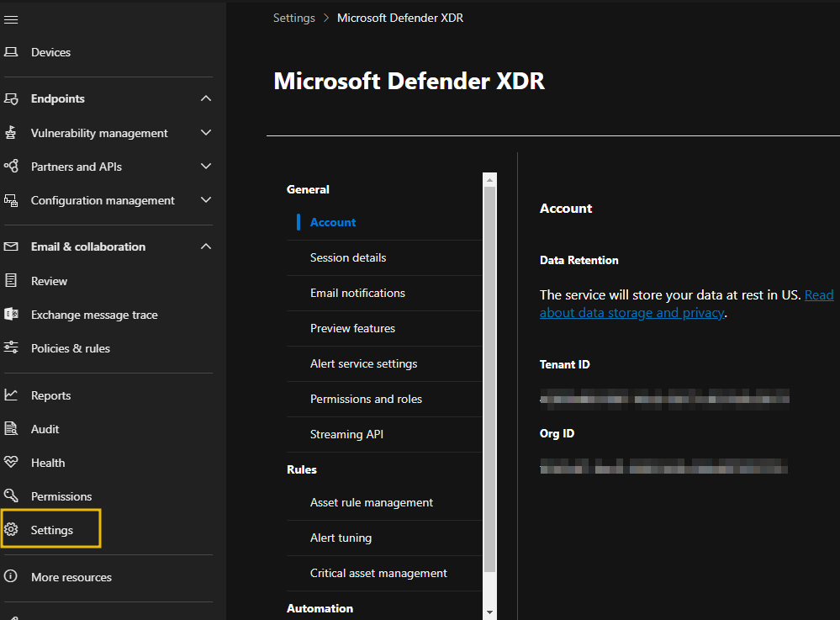Click the Devices icon in sidebar
This screenshot has height=620, width=840.
[x=12, y=51]
